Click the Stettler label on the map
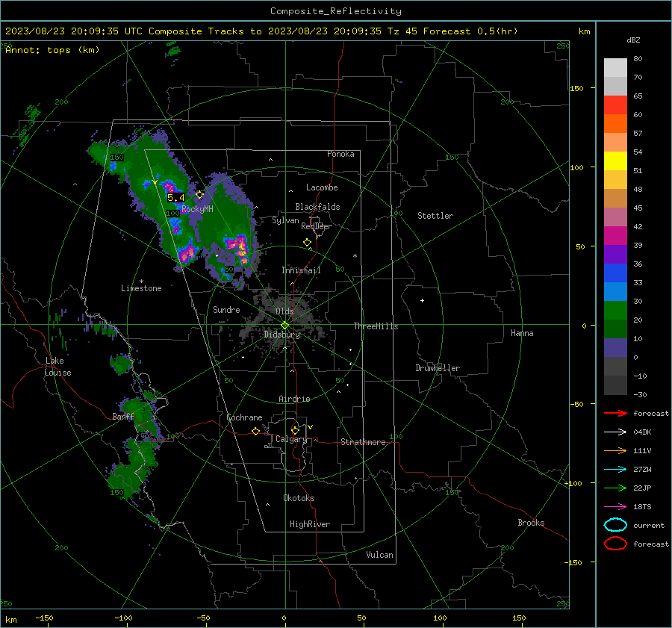Screen dimensions: 672x628 [x=435, y=216]
